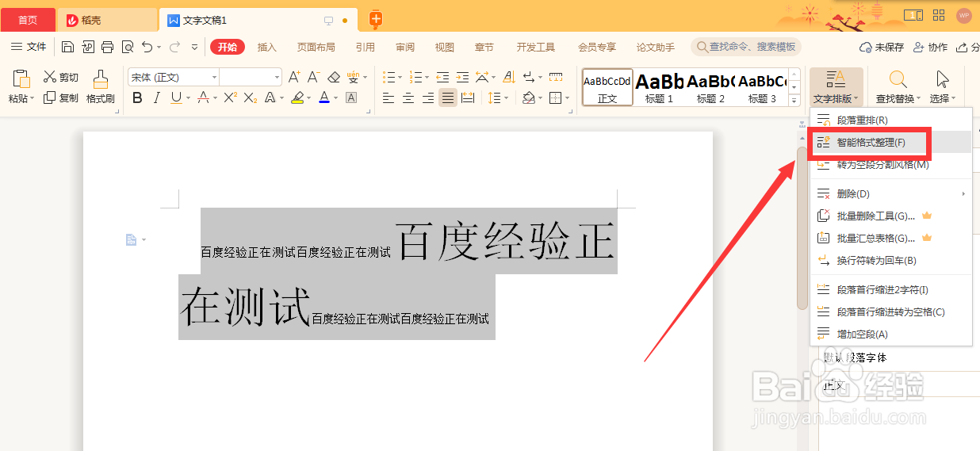Image resolution: width=980 pixels, height=451 pixels.
Task: Align text left
Action: tap(389, 98)
